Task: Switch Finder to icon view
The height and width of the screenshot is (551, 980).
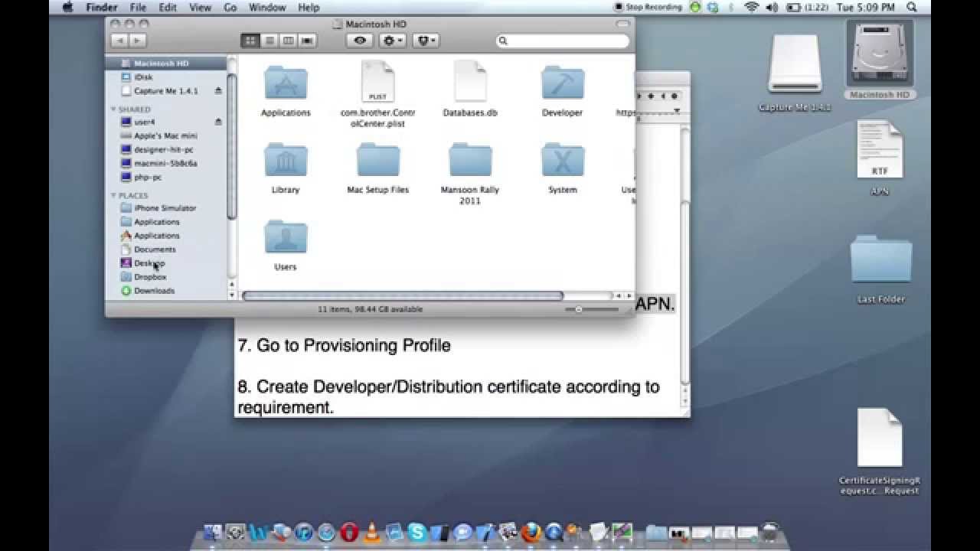Action: [250, 41]
